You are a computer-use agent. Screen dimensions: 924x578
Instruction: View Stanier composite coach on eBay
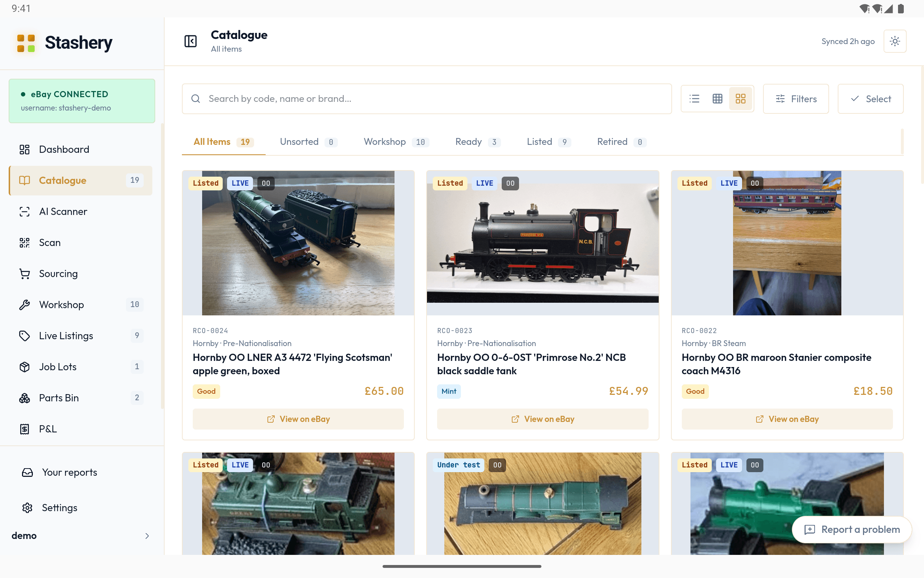(x=787, y=419)
